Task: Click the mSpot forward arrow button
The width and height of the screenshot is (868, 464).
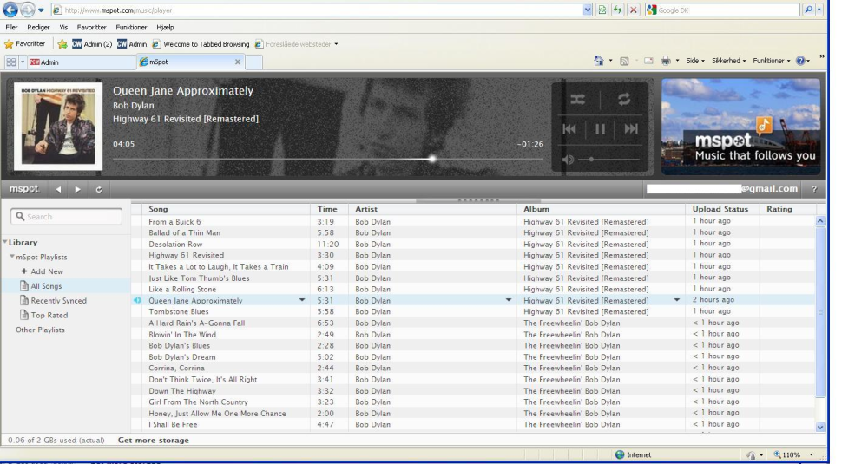Action: [x=78, y=189]
